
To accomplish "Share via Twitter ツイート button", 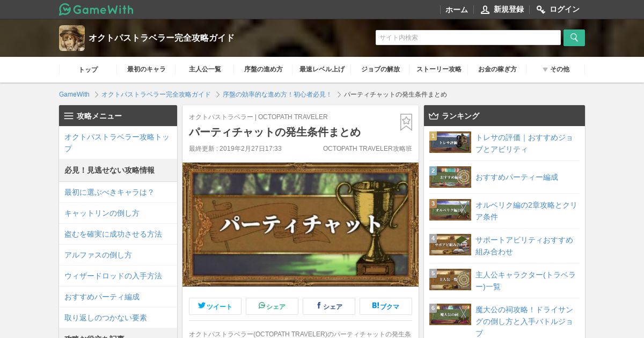I will point(215,306).
